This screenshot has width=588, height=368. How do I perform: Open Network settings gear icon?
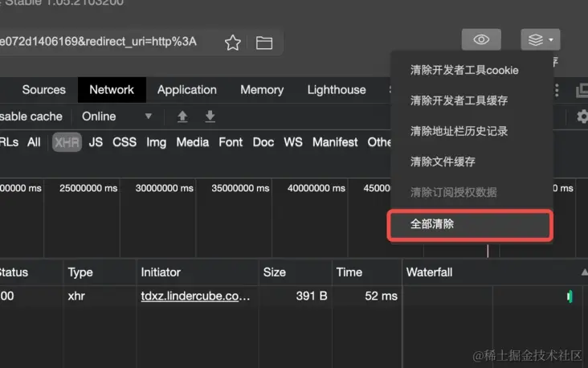point(582,117)
